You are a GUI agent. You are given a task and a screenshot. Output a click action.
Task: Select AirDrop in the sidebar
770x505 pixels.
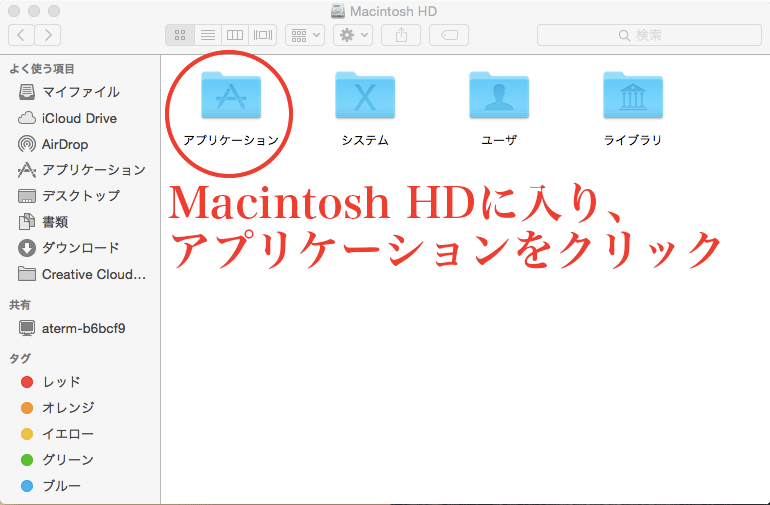pyautogui.click(x=80, y=144)
